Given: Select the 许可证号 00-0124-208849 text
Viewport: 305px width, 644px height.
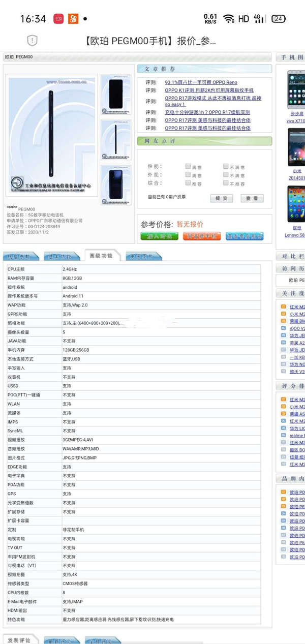Looking at the screenshot, I should [34, 226].
